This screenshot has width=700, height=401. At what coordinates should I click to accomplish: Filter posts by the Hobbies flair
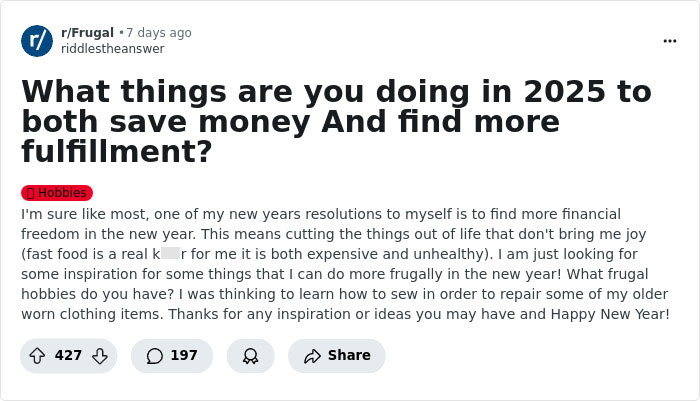click(x=62, y=193)
